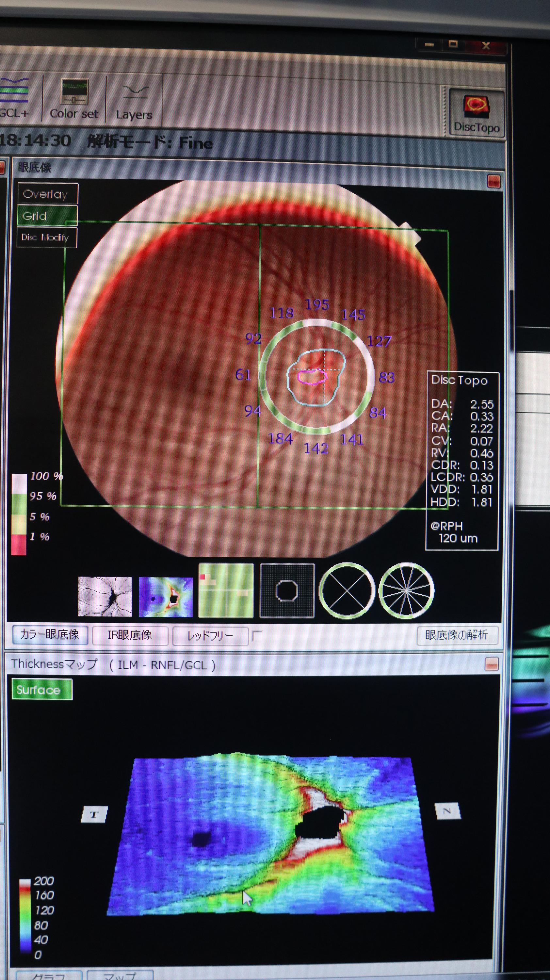Toggle the Grid button
The image size is (550, 980).
coord(47,216)
